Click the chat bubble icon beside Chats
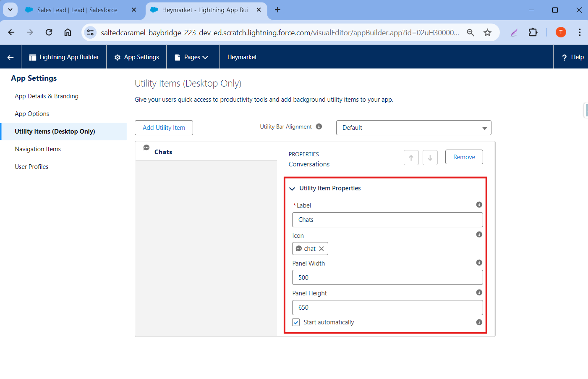Image resolution: width=588 pixels, height=379 pixels. 146,147
